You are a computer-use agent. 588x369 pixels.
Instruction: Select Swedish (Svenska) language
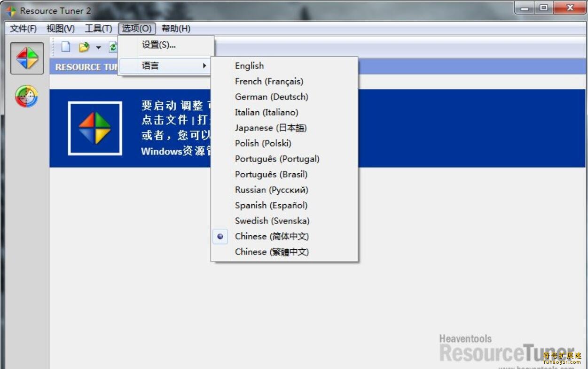(x=284, y=221)
